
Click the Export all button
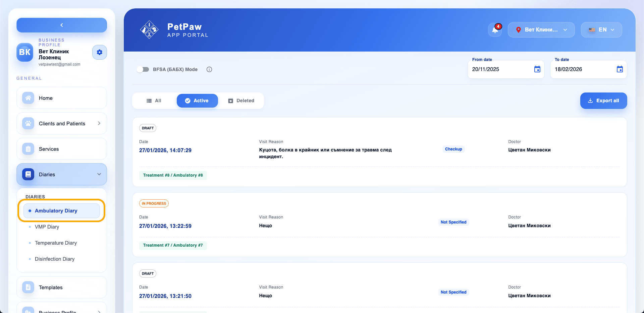point(603,101)
